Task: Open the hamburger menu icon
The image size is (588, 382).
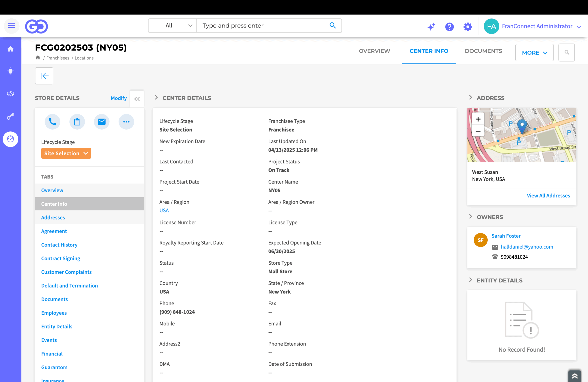Action: pyautogui.click(x=12, y=26)
